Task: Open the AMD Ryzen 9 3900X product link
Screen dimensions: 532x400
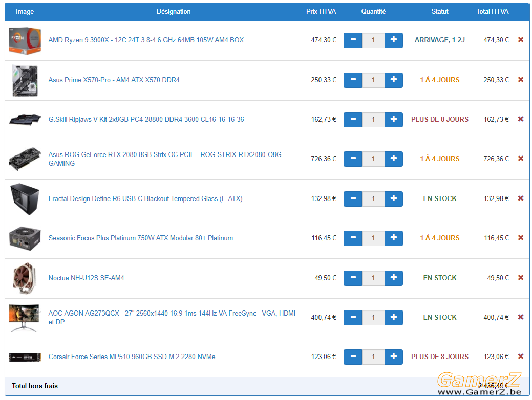Action: (146, 40)
